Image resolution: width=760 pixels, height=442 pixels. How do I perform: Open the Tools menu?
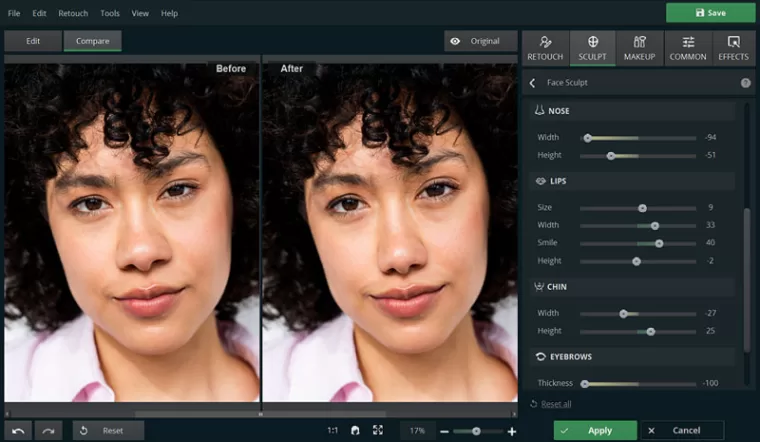point(110,13)
